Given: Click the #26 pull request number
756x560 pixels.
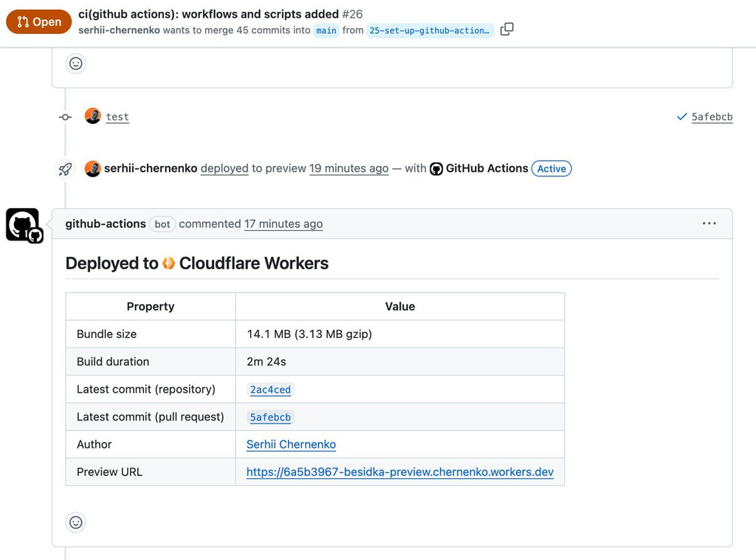Looking at the screenshot, I should [352, 14].
